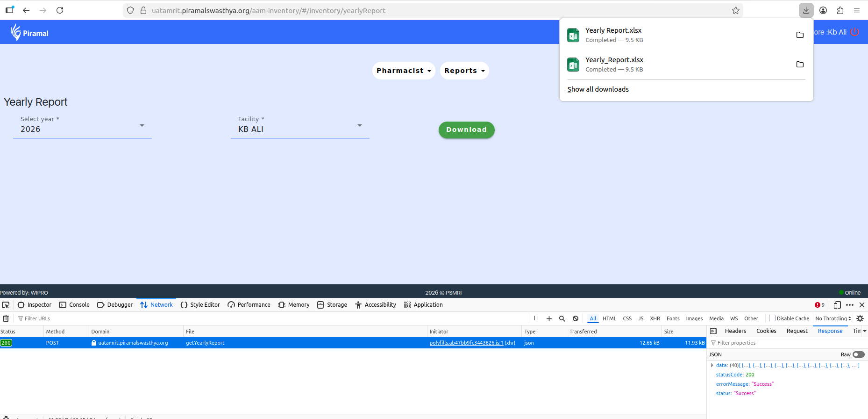This screenshot has height=419, width=868.
Task: Open network search magnifier icon
Action: pyautogui.click(x=562, y=318)
